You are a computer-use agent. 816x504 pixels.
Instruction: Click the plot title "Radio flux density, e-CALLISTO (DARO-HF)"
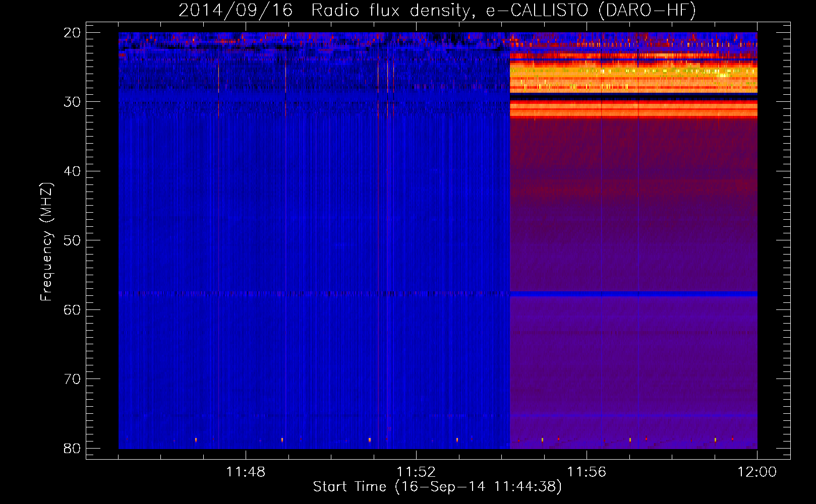tap(503, 10)
